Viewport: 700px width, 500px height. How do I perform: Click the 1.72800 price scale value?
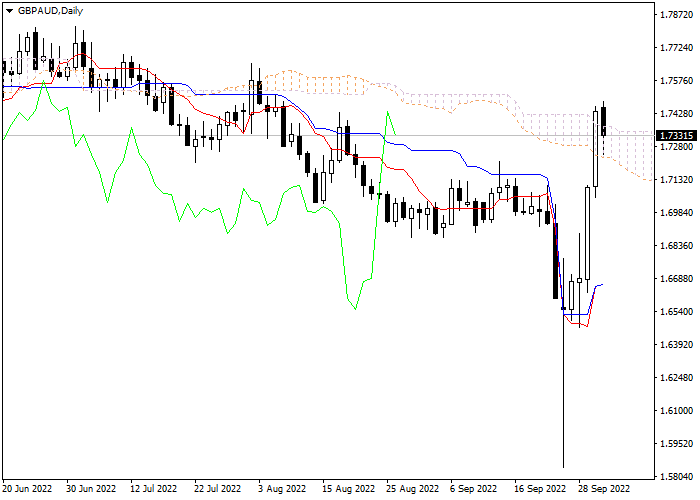(x=676, y=147)
